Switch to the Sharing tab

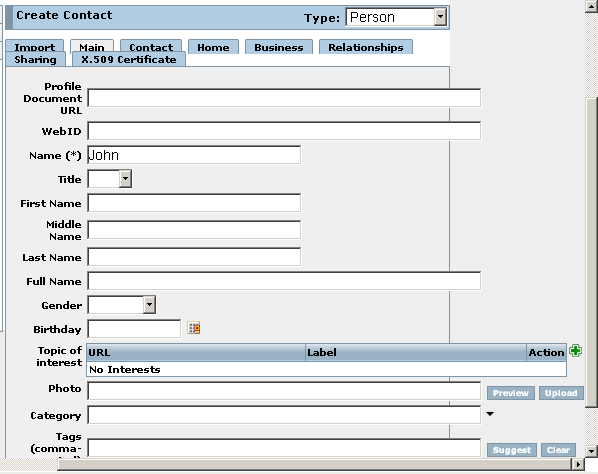(x=35, y=59)
